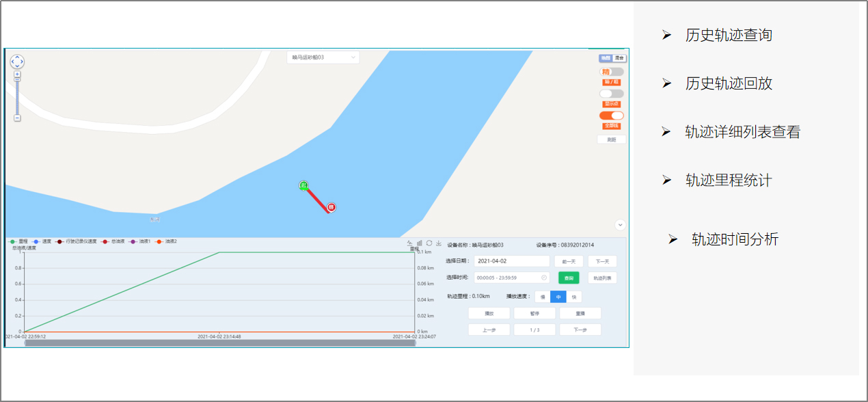Enable the 显示点 show points switch
Screen dimensions: 868x402
[611, 94]
